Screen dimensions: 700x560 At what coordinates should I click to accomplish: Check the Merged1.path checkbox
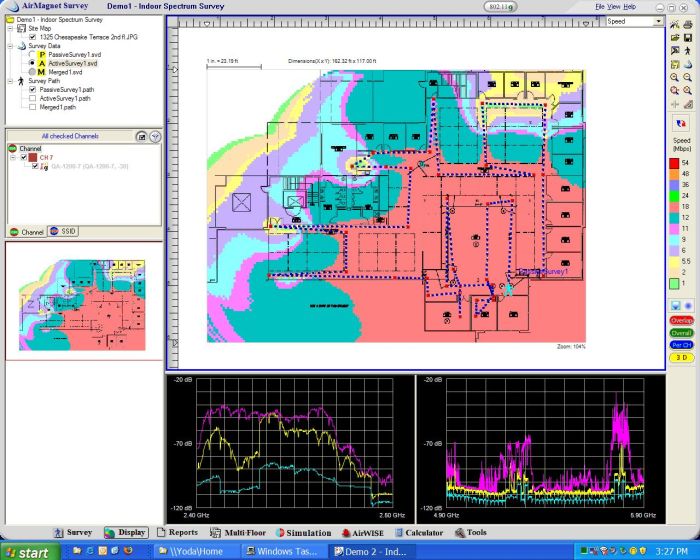pyautogui.click(x=33, y=107)
